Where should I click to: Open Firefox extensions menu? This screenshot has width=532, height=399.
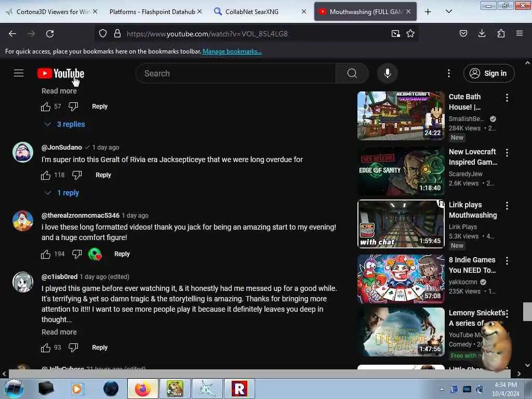501,33
